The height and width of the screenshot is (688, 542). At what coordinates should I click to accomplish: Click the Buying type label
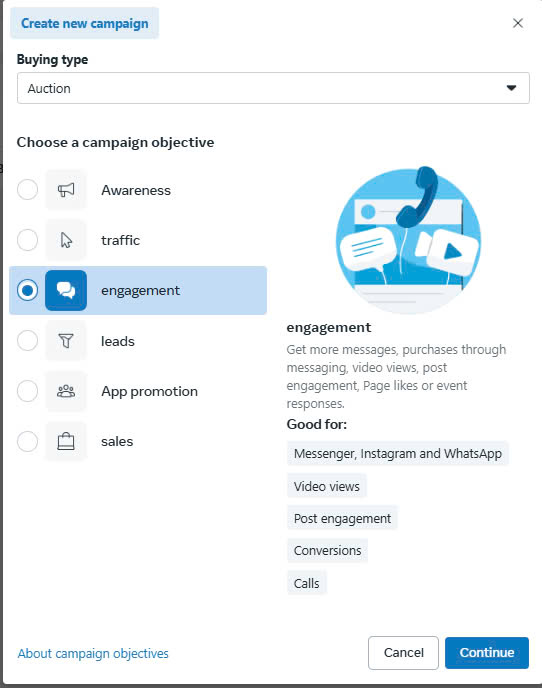pyautogui.click(x=52, y=60)
